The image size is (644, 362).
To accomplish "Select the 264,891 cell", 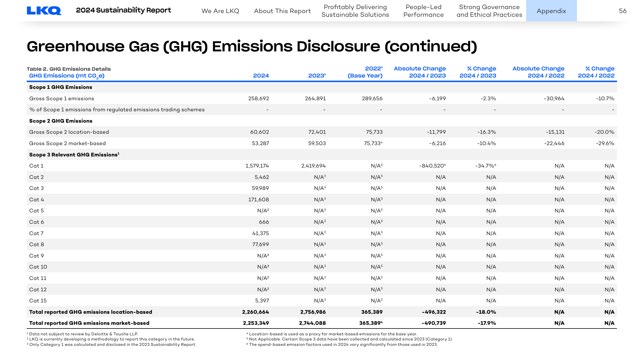I will coord(315,99).
